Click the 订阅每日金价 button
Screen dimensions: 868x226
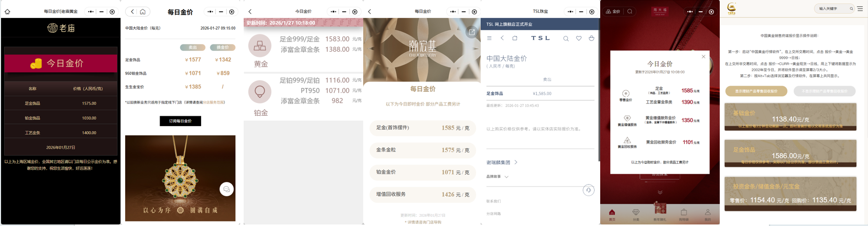(181, 121)
